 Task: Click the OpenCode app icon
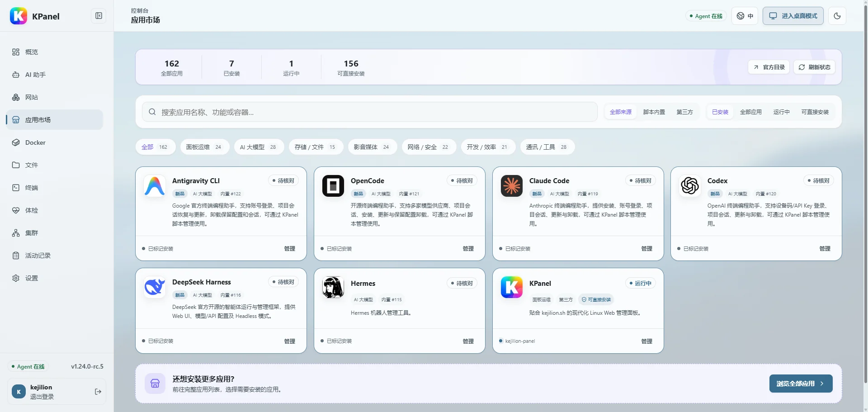[333, 186]
